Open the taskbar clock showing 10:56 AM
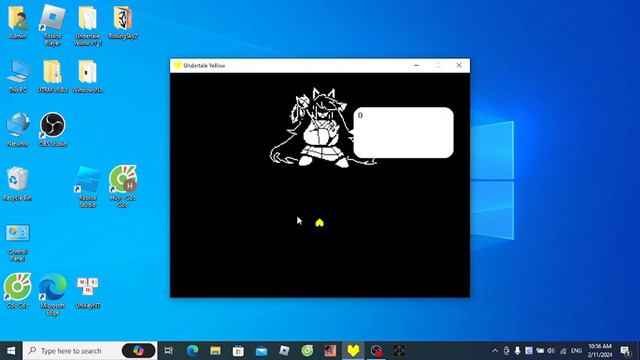This screenshot has width=640, height=360. pyautogui.click(x=600, y=351)
